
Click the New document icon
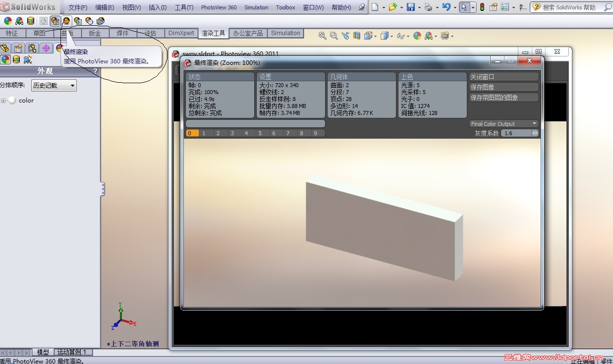click(375, 7)
